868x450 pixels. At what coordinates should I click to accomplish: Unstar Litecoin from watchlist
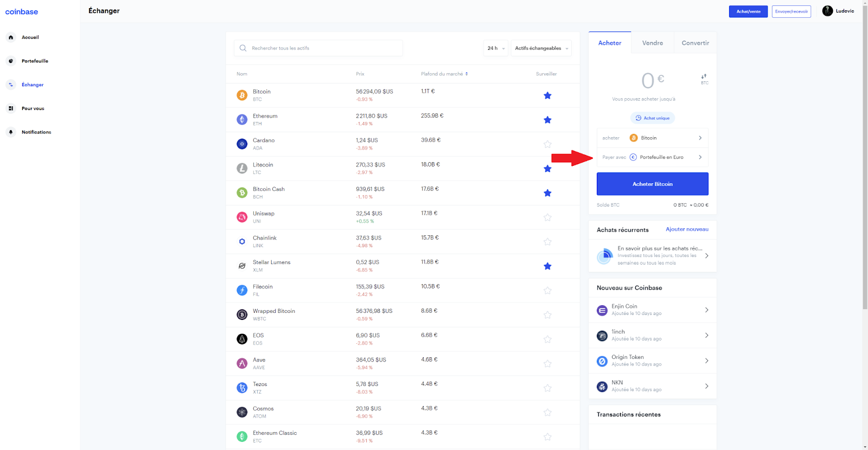coord(547,169)
